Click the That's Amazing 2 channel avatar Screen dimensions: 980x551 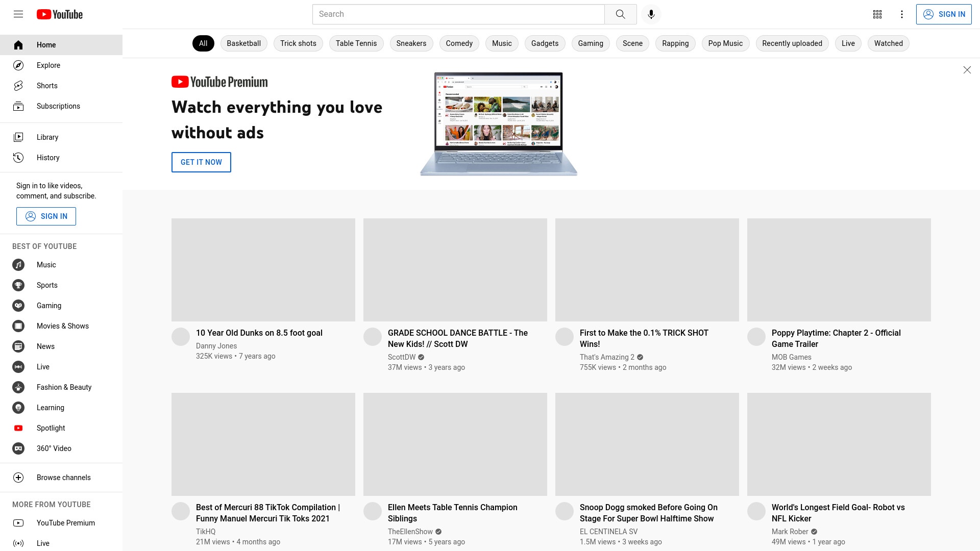pyautogui.click(x=565, y=337)
